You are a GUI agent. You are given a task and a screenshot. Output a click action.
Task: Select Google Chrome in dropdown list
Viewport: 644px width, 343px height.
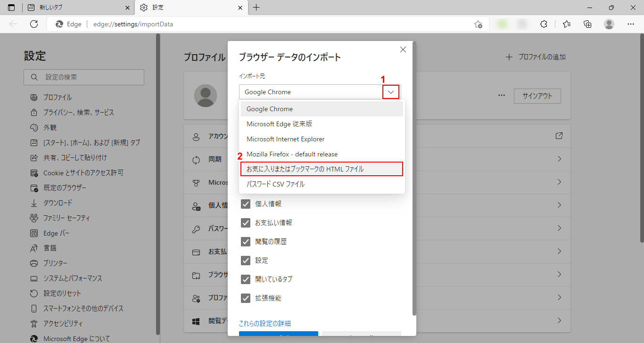(x=322, y=109)
